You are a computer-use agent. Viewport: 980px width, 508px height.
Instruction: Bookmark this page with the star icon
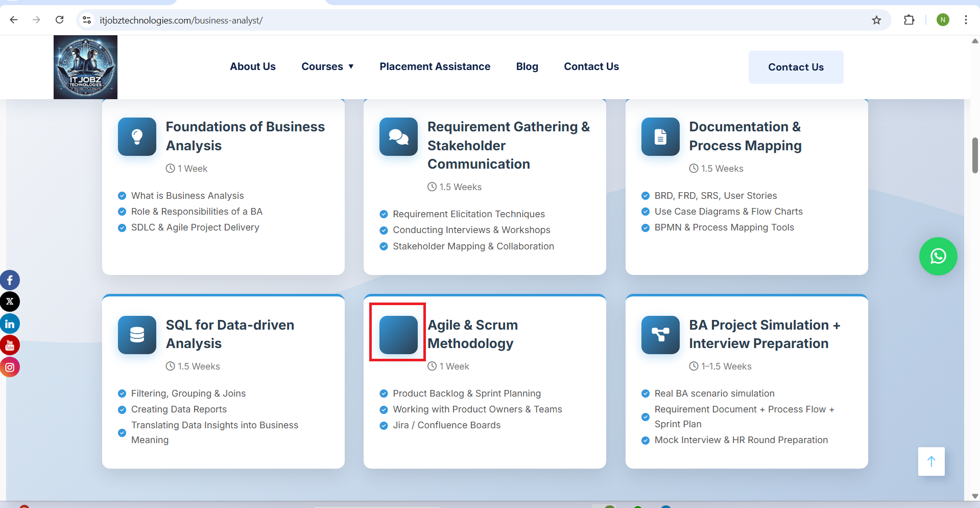tap(876, 20)
